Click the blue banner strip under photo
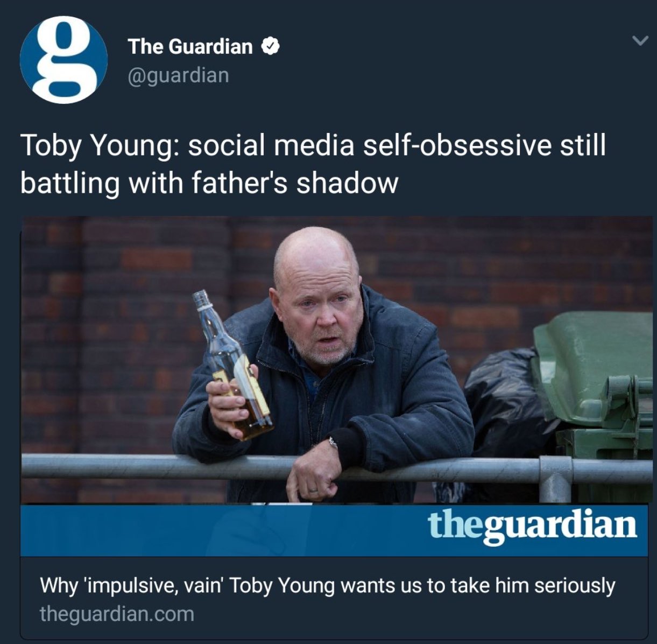The width and height of the screenshot is (657, 644). (334, 530)
